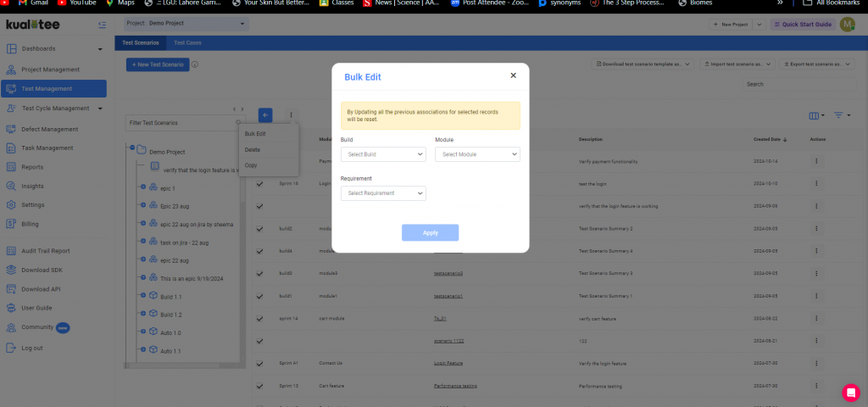This screenshot has width=868, height=407.
Task: Click Download API in sidebar
Action: coord(41,289)
